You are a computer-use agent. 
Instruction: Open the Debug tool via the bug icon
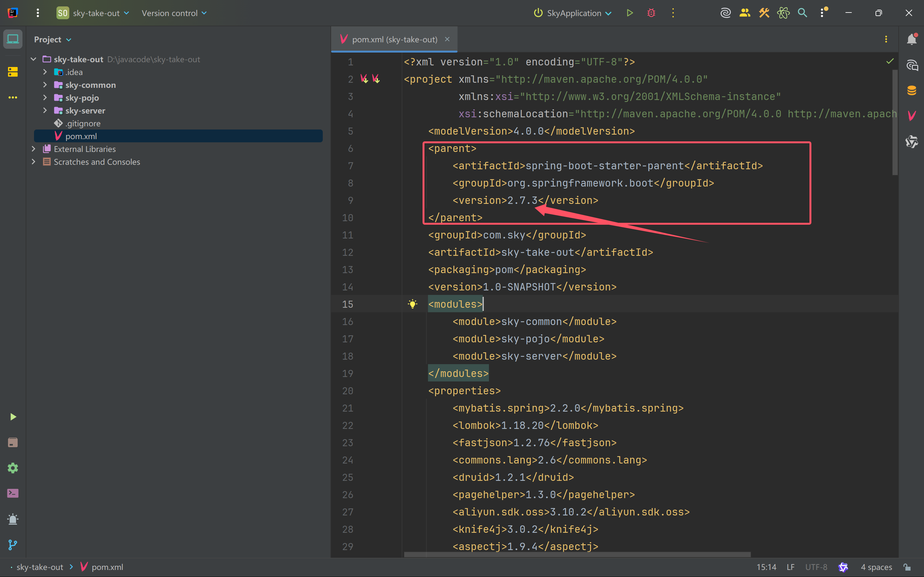coord(651,13)
